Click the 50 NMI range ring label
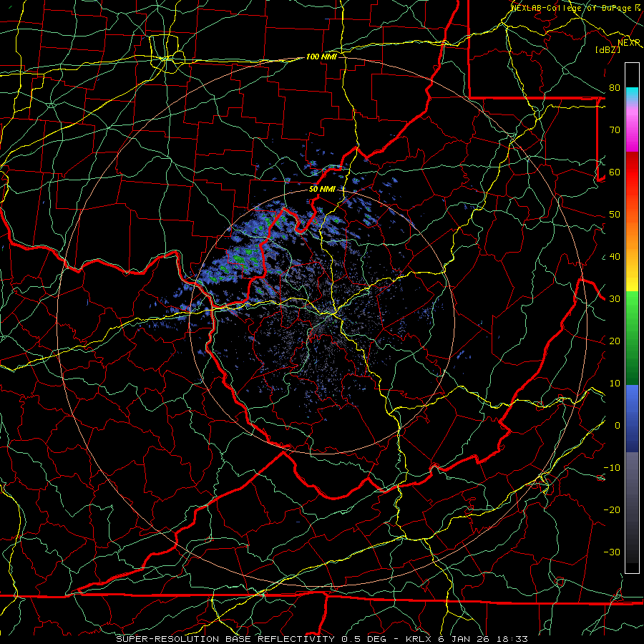Viewport: 644px width, 644px height. 322,189
